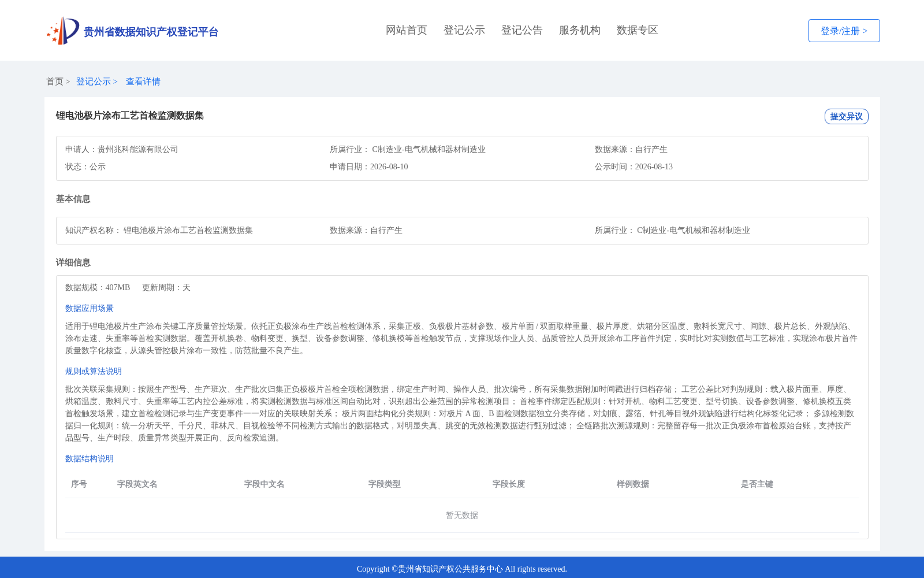The width and height of the screenshot is (924, 578).
Task: Click 状态:公示 text
Action: [85, 166]
